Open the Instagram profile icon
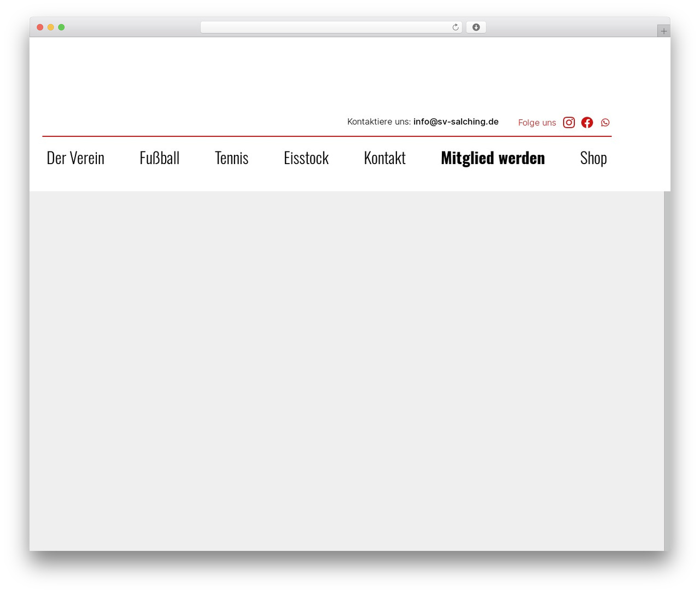 [569, 123]
